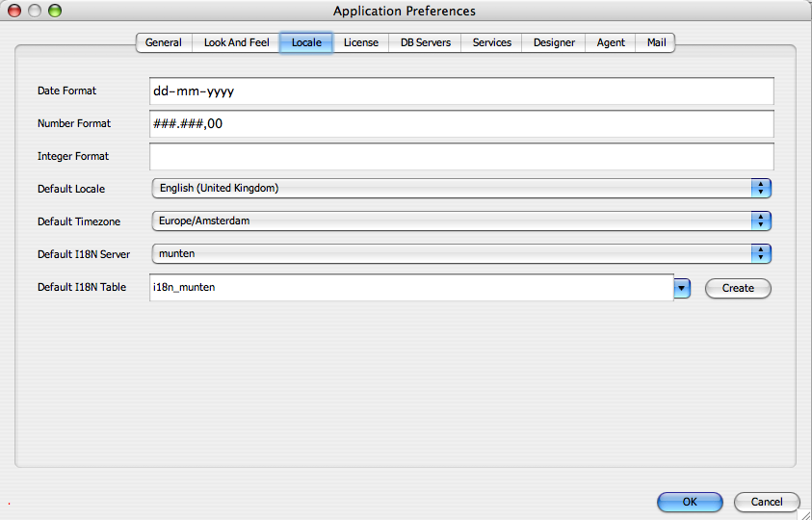This screenshot has height=520, width=812.
Task: Switch to the General tab
Action: [x=164, y=42]
